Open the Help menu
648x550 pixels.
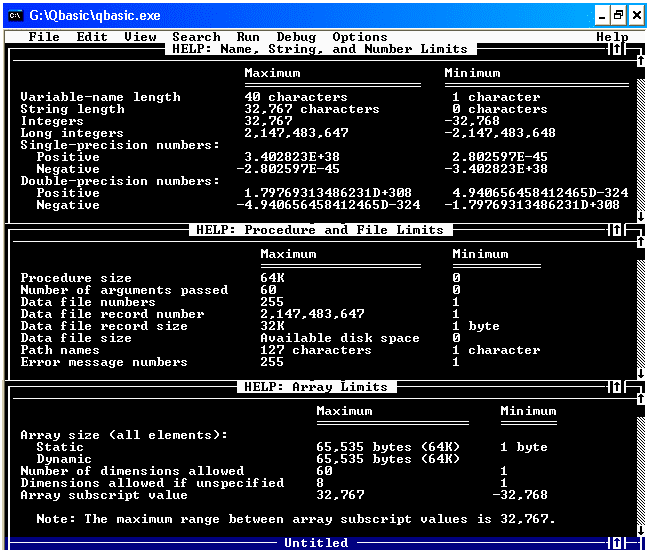pyautogui.click(x=612, y=37)
